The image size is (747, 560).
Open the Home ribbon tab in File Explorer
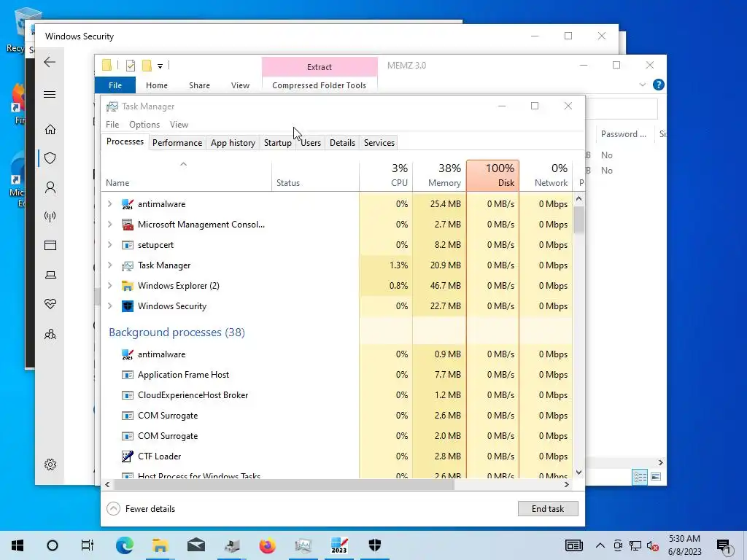click(157, 85)
